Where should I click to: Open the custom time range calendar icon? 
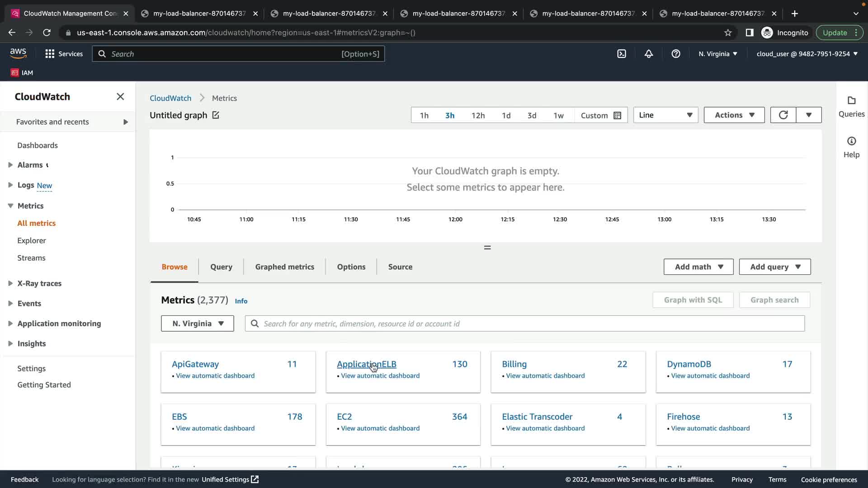click(x=617, y=116)
